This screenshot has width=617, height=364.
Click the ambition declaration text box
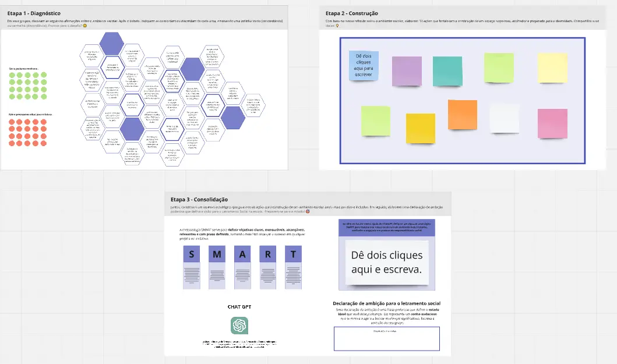[x=386, y=339]
